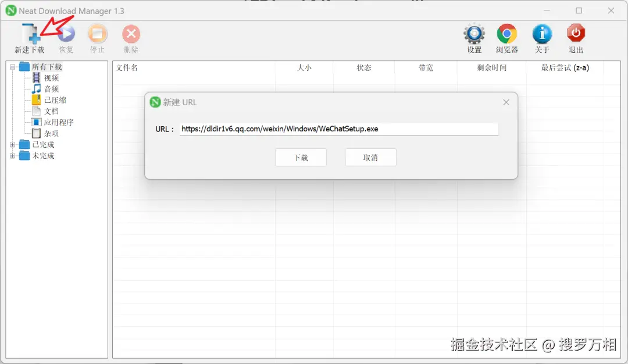
Task: Maximize the Neat Download Manager window
Action: (x=579, y=11)
